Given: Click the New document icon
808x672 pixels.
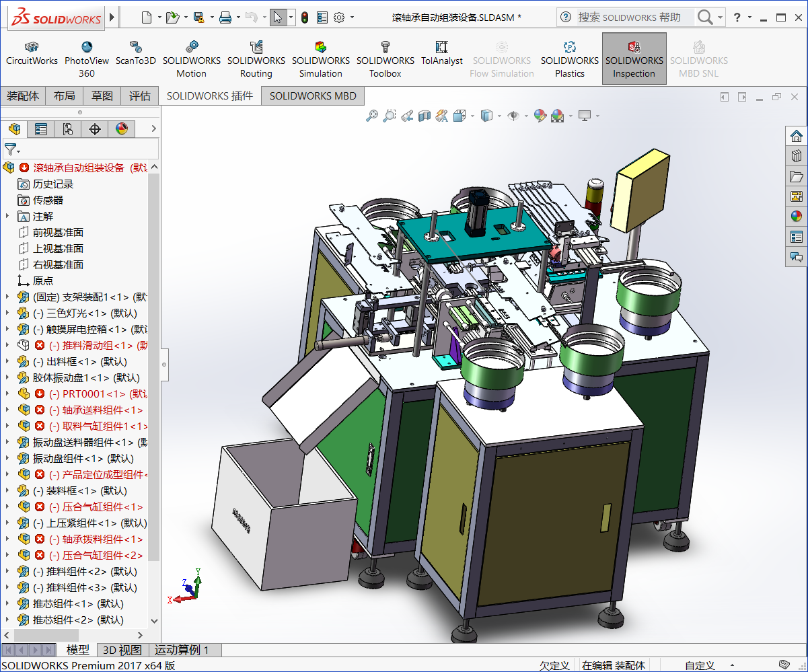Looking at the screenshot, I should click(x=146, y=17).
